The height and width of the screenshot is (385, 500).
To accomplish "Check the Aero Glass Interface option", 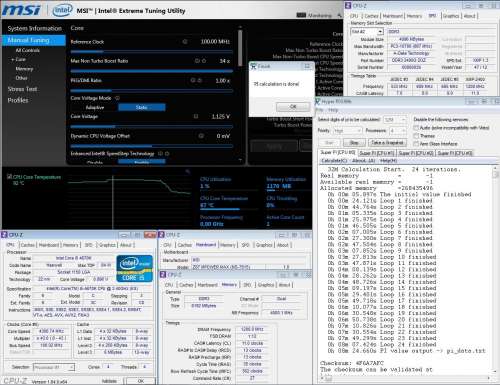I will click(416, 144).
